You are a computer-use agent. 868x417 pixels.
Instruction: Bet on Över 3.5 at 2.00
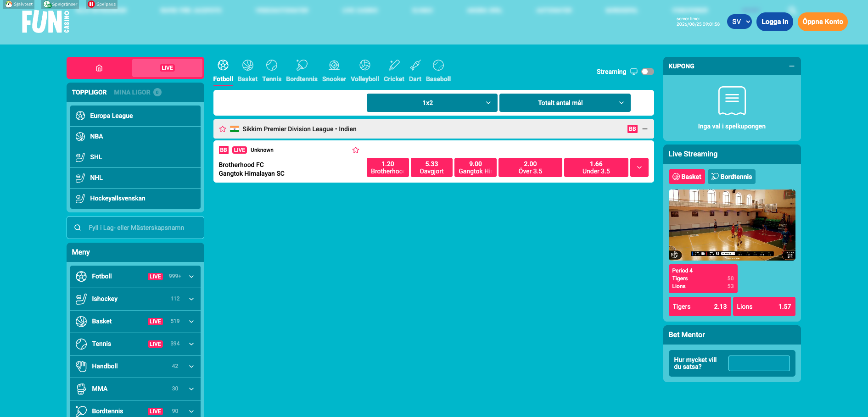(530, 167)
